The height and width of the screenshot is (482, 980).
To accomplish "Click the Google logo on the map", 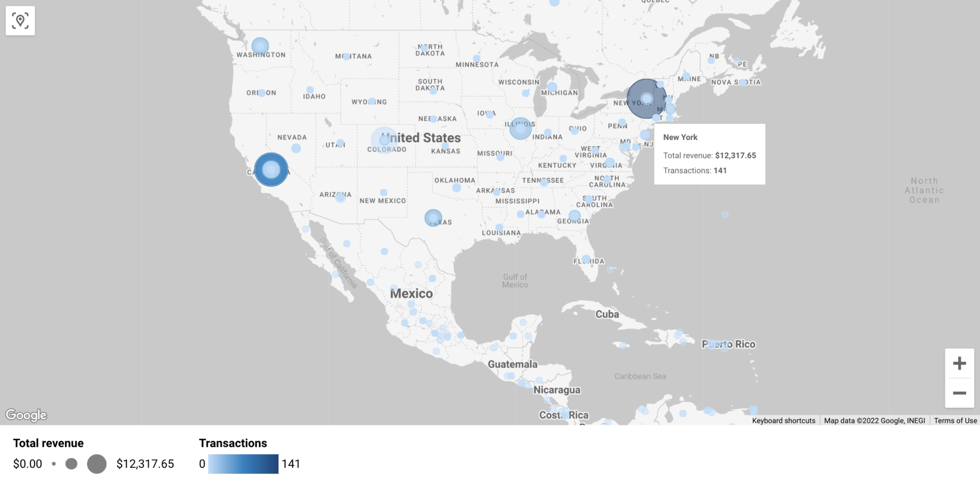I will (26, 415).
